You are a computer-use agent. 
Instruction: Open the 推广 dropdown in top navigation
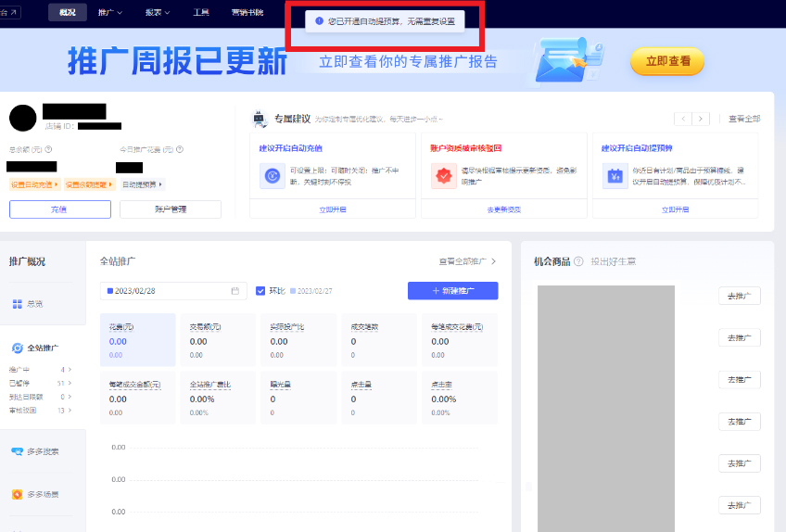tap(109, 12)
